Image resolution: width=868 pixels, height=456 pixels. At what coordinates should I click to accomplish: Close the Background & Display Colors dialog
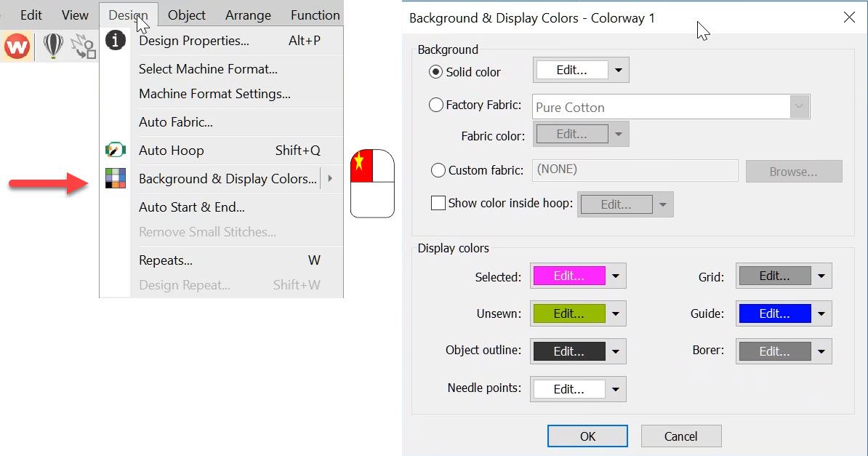coord(849,18)
